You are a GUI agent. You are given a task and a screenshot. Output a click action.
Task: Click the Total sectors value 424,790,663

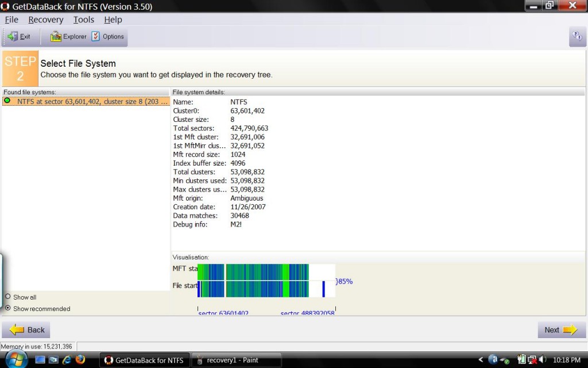coord(249,128)
